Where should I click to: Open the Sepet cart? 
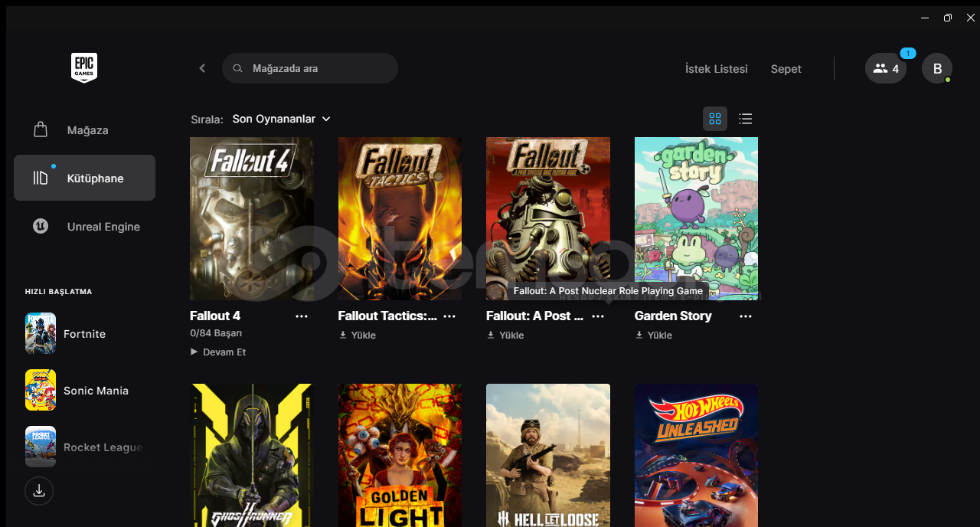[786, 69]
